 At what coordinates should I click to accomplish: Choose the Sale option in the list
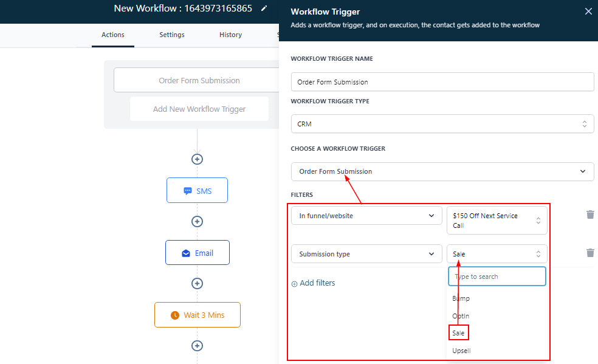point(458,333)
